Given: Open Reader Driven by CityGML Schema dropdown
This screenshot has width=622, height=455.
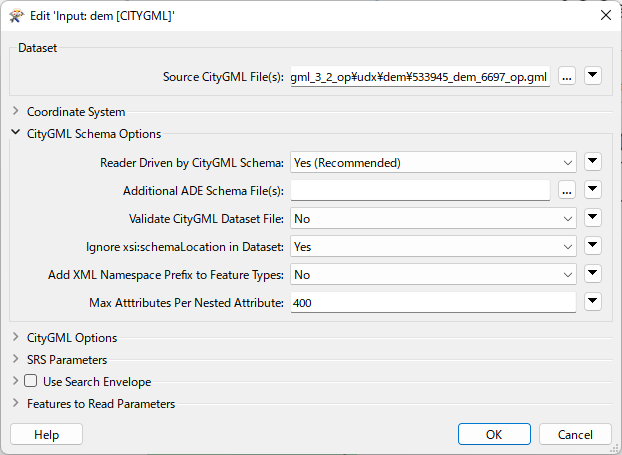Looking at the screenshot, I should tap(433, 162).
